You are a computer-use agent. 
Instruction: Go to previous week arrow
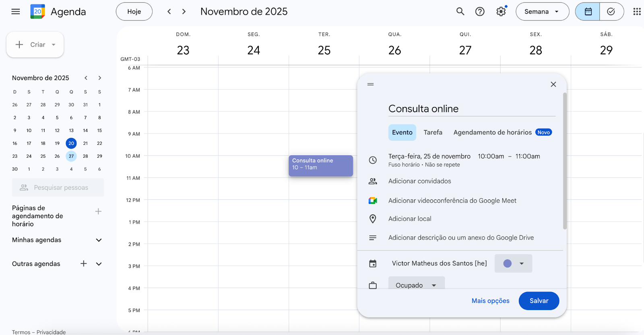click(169, 12)
